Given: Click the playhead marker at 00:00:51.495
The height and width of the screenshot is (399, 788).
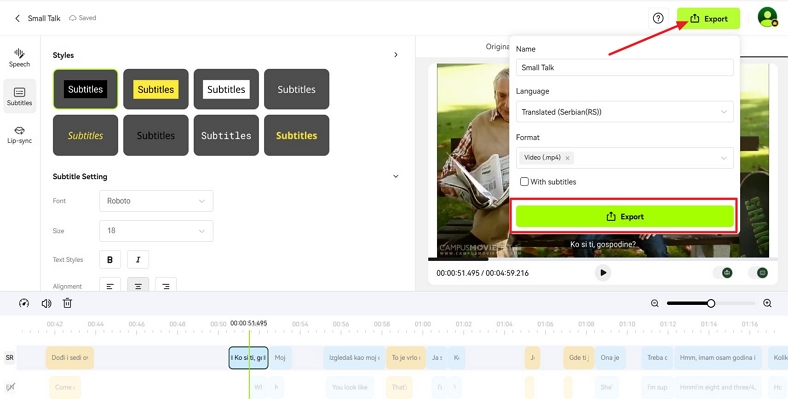Looking at the screenshot, I should 249,324.
